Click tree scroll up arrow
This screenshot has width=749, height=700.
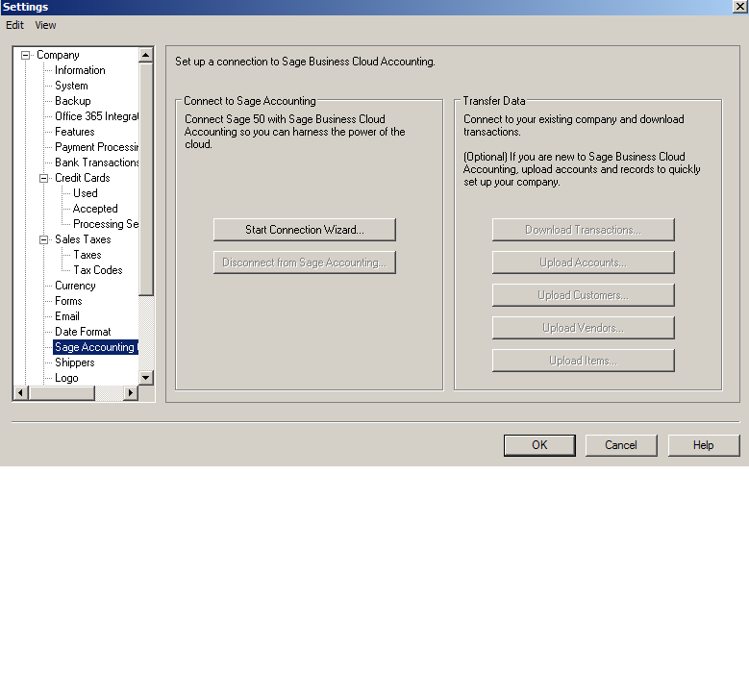point(146,56)
